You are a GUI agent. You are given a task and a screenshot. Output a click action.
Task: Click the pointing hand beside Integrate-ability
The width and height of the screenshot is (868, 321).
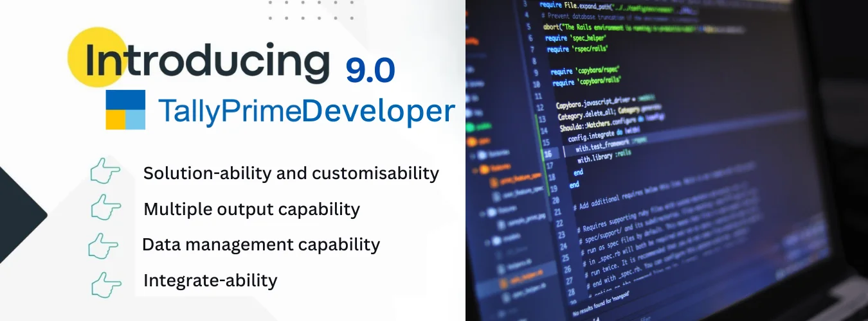coord(106,284)
